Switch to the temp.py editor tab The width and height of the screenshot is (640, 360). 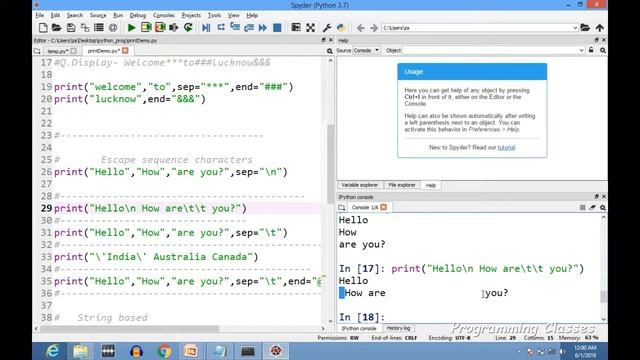click(58, 51)
